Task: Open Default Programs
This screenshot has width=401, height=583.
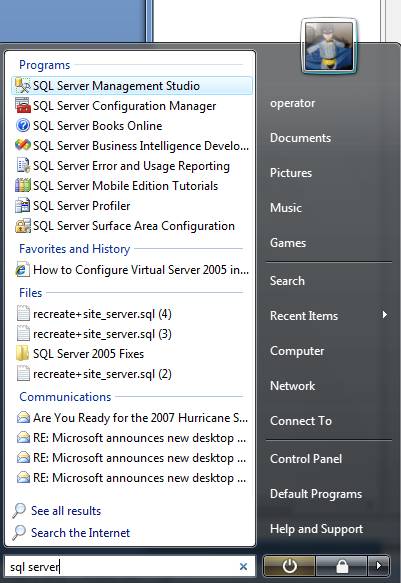Action: pyautogui.click(x=316, y=494)
